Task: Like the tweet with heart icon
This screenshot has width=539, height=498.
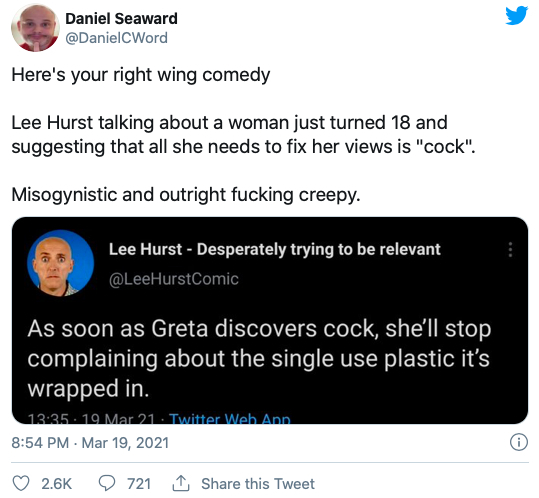Action: pos(21,483)
